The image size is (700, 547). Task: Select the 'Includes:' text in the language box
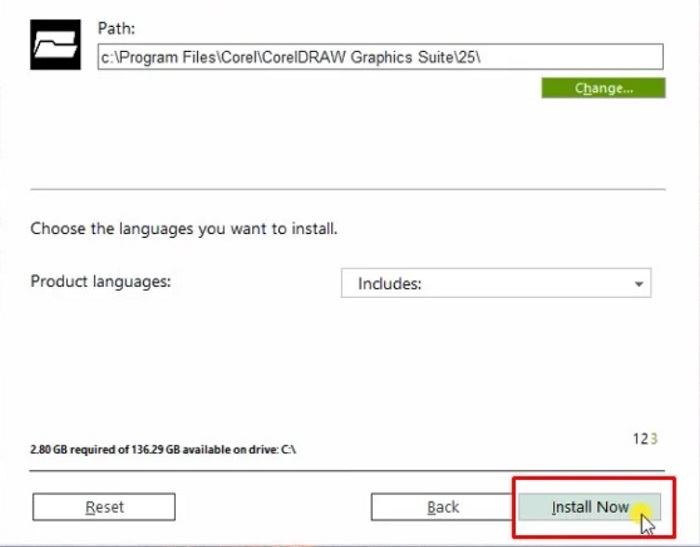(x=389, y=284)
